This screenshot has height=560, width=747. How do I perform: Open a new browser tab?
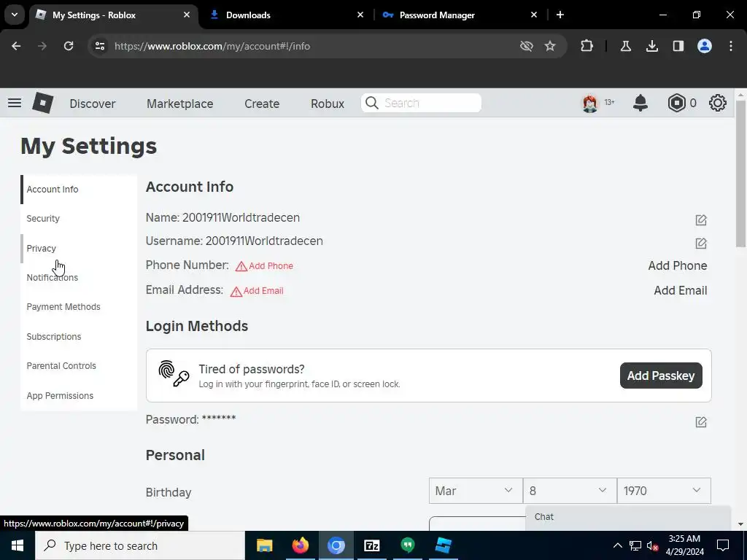[x=560, y=15]
